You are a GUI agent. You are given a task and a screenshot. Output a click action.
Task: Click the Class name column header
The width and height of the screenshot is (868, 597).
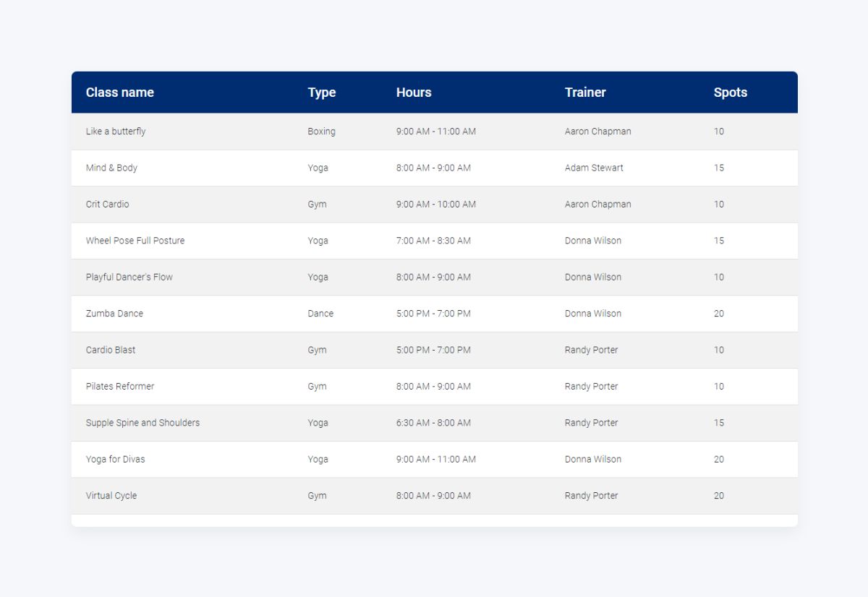point(119,92)
